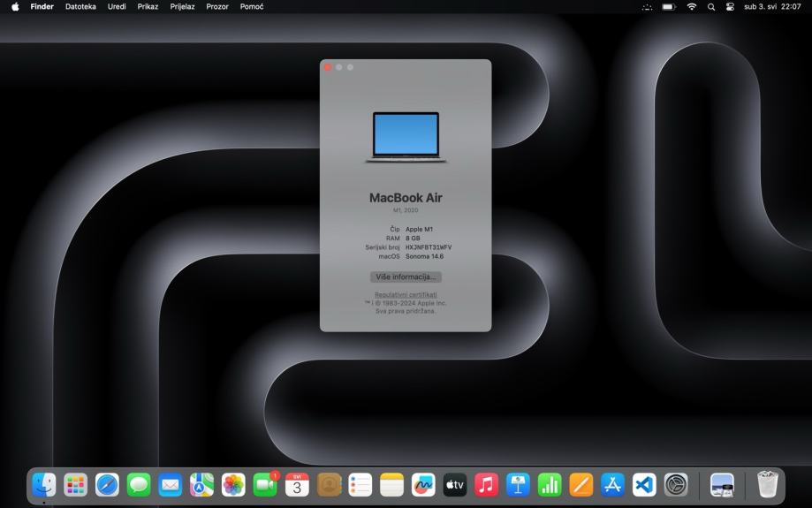Open the Regulativni certifikati link
Image resolution: width=812 pixels, height=508 pixels.
pos(406,294)
